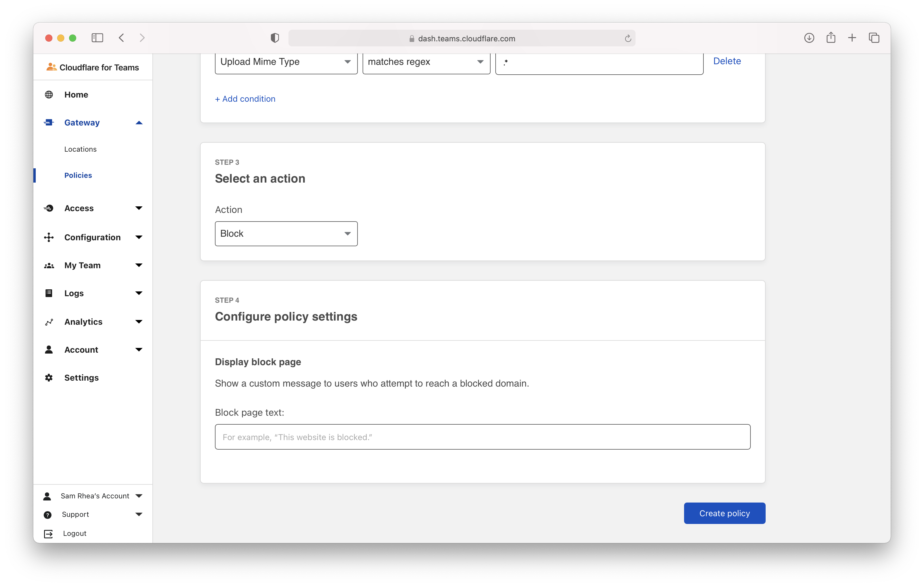Click the Safari sidebar toggle icon
This screenshot has width=924, height=587.
pos(97,38)
